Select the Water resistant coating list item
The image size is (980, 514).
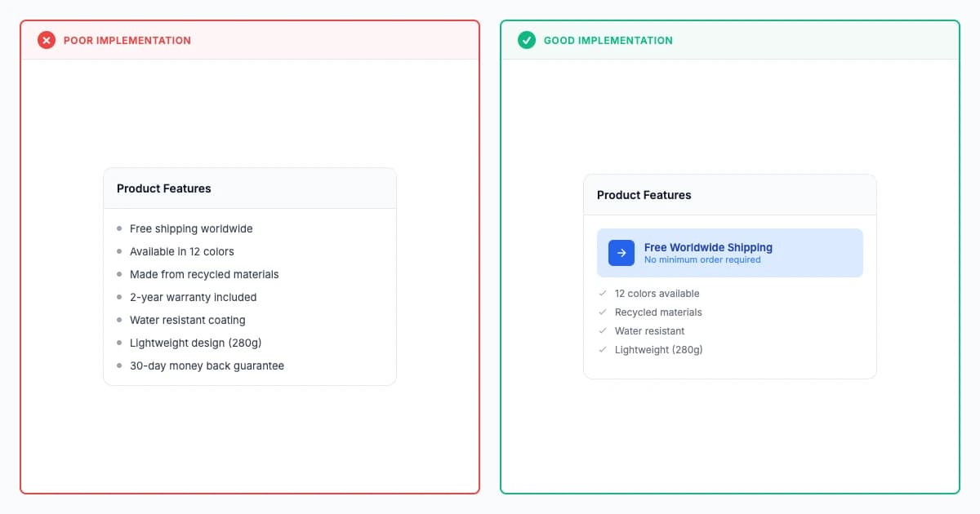tap(181, 320)
